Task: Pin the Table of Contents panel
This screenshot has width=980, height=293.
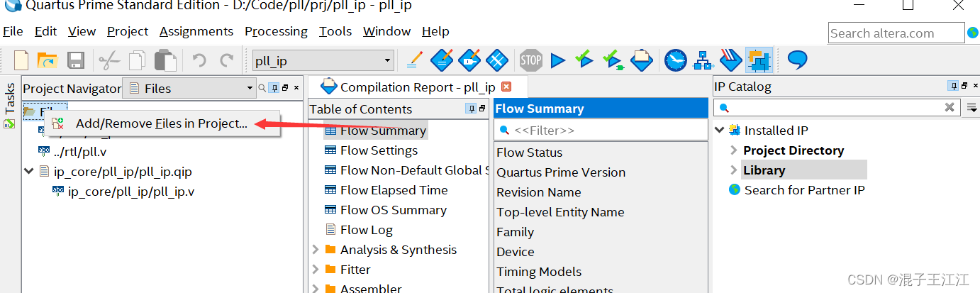Action: (x=471, y=109)
